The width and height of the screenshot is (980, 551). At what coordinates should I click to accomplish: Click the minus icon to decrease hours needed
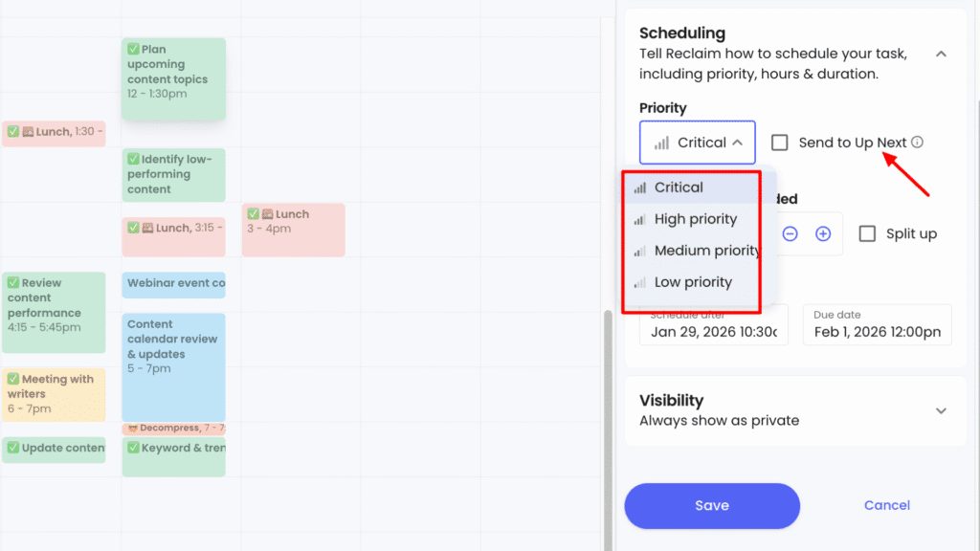coord(791,233)
